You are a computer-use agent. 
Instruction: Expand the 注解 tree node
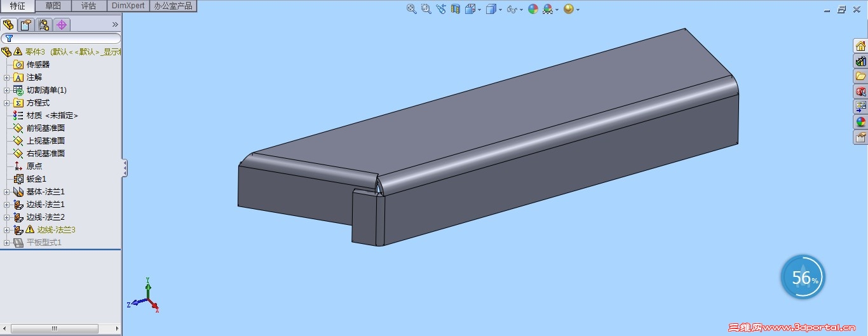[x=7, y=77]
